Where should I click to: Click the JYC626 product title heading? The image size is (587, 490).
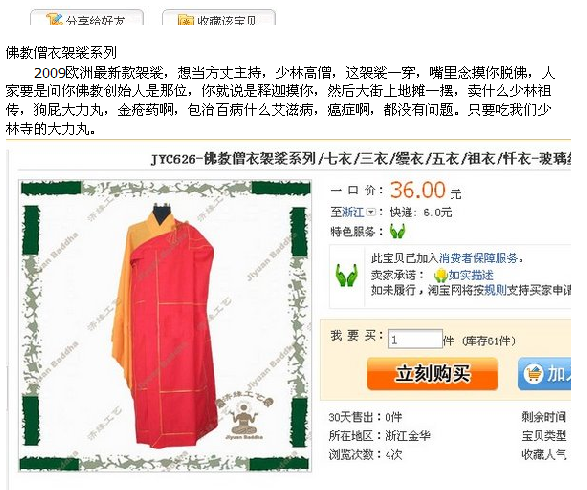coord(361,159)
